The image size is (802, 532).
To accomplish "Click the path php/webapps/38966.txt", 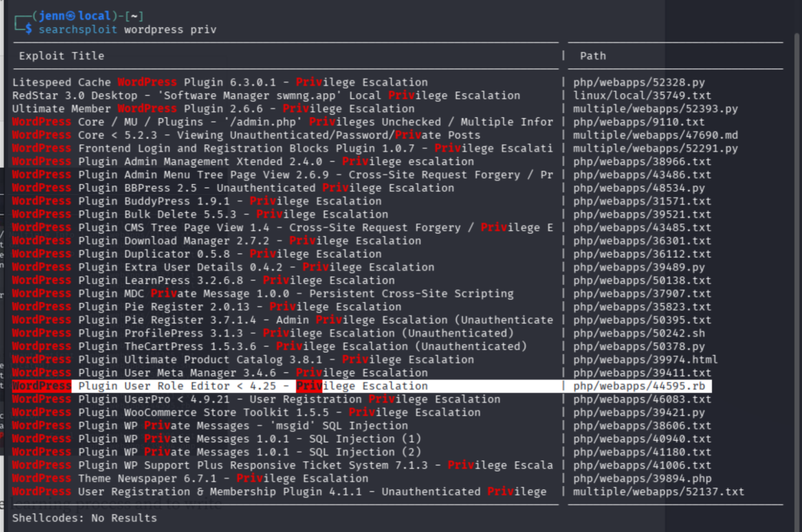I will pyautogui.click(x=642, y=162).
